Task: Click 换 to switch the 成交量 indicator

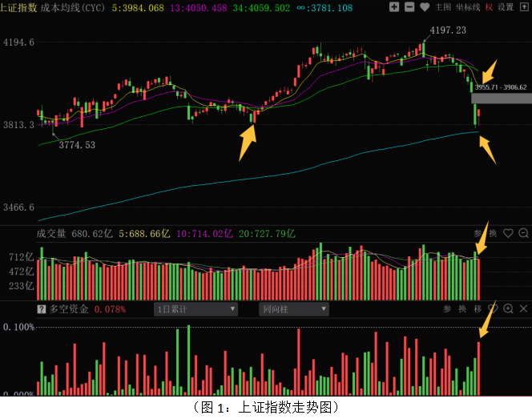Action: pyautogui.click(x=494, y=233)
